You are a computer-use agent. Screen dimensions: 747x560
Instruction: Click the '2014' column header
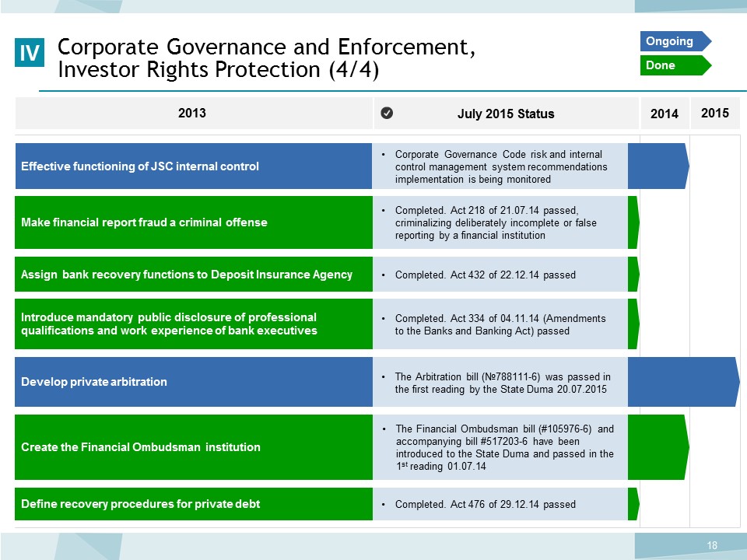tap(665, 114)
